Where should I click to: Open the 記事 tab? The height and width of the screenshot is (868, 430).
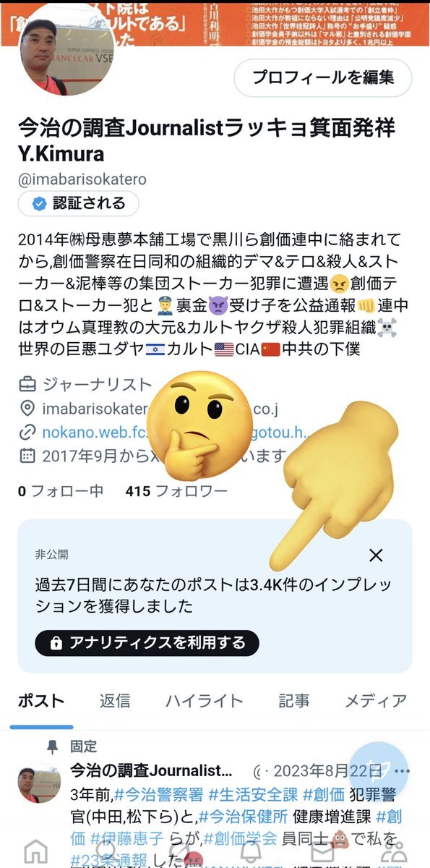point(295,700)
